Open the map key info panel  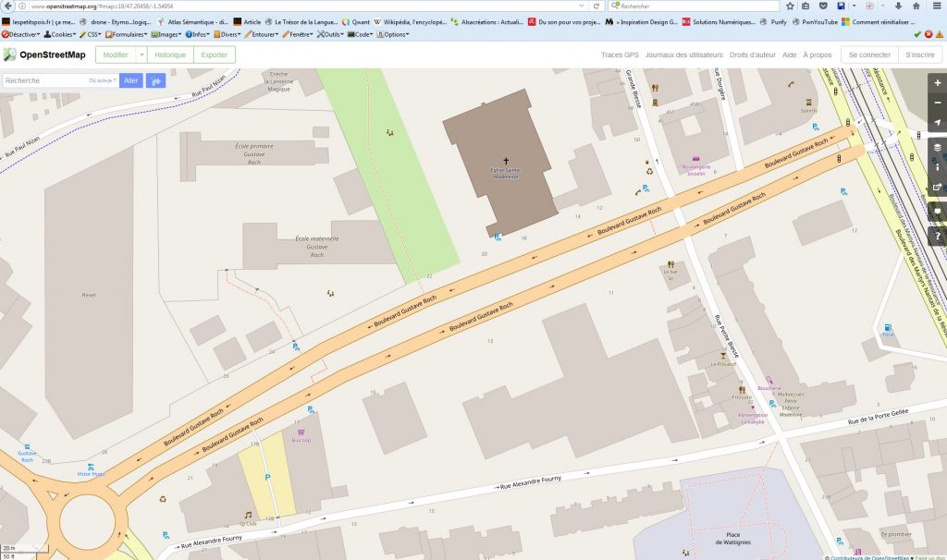click(x=937, y=168)
